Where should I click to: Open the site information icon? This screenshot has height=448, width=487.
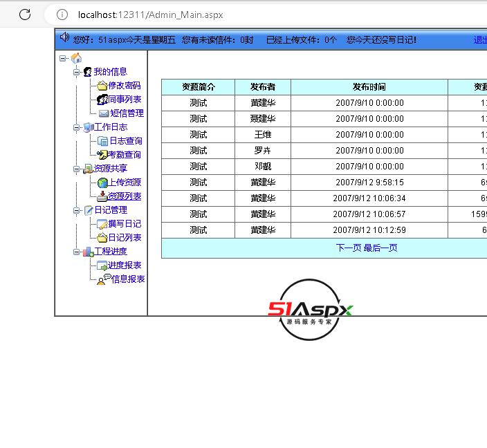(62, 15)
